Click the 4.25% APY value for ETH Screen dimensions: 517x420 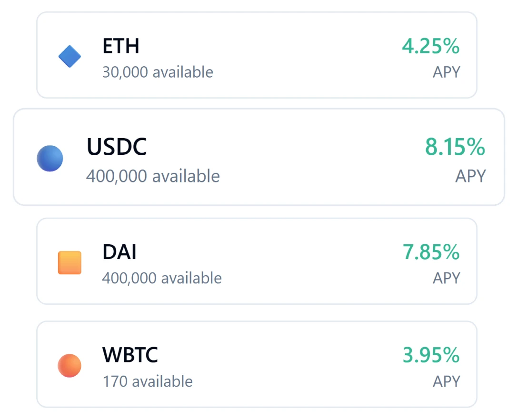click(x=431, y=47)
